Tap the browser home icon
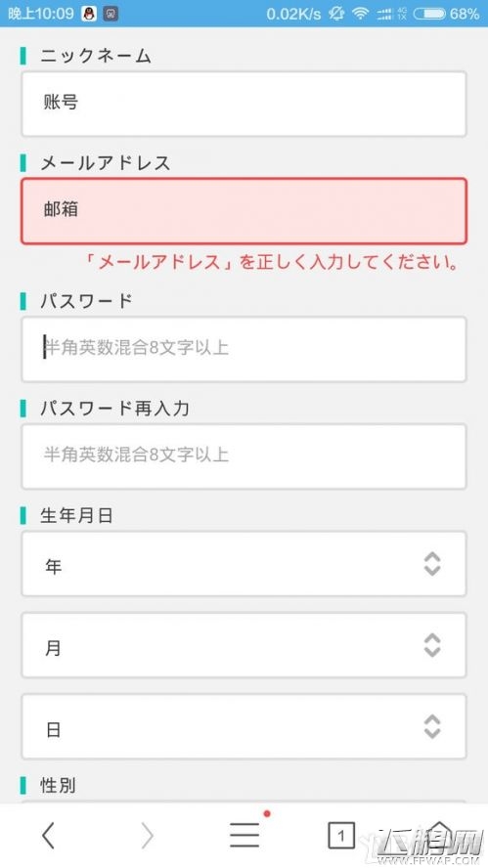The width and height of the screenshot is (488, 868). [439, 835]
